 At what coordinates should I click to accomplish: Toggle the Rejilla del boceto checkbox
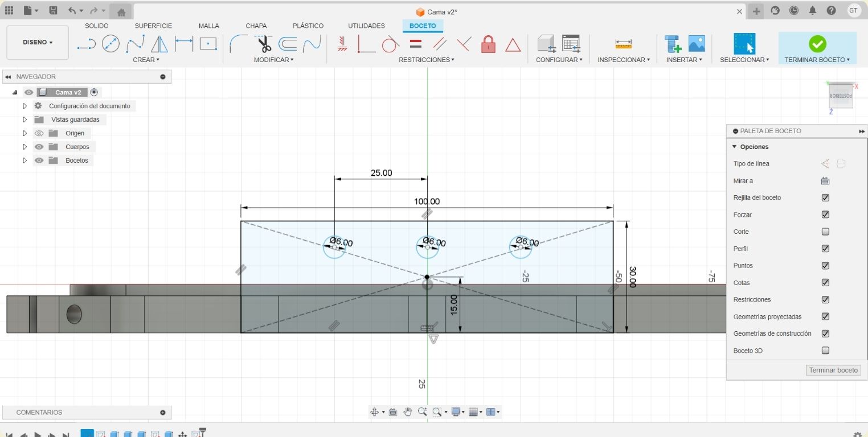pyautogui.click(x=825, y=197)
